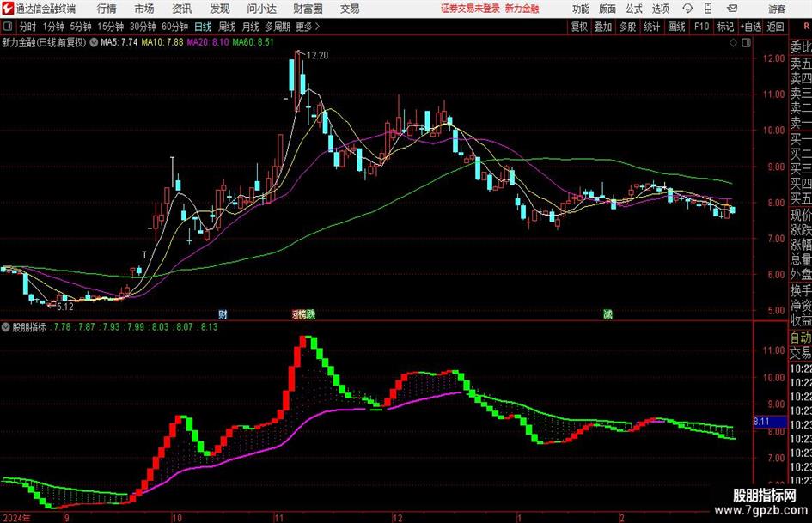Click the MA10: 7.88 label
Screen dimensions: 812x523
click(x=162, y=42)
